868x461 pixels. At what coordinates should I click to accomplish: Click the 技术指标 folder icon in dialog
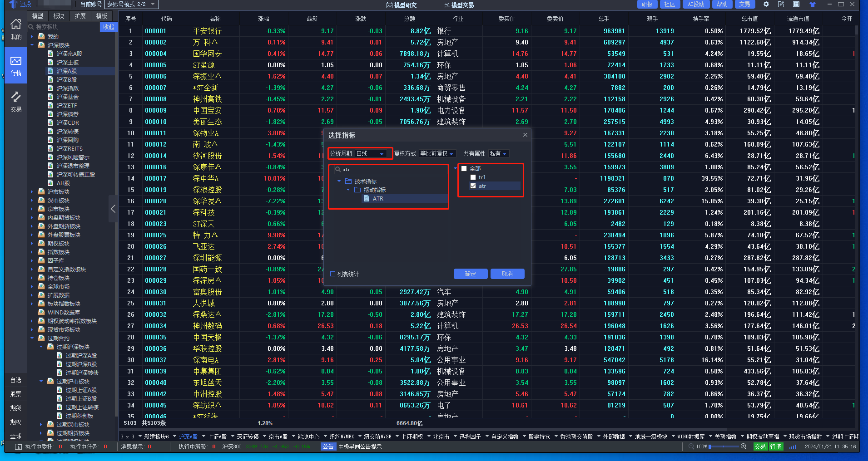pos(348,181)
